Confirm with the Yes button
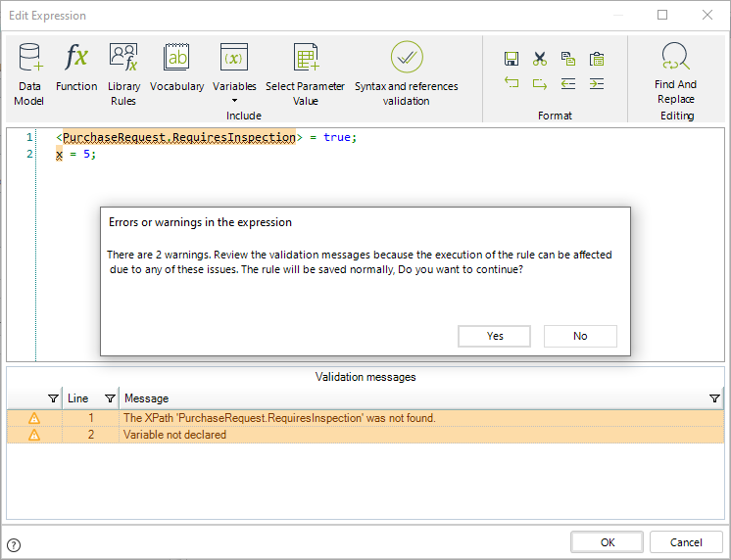 [495, 336]
